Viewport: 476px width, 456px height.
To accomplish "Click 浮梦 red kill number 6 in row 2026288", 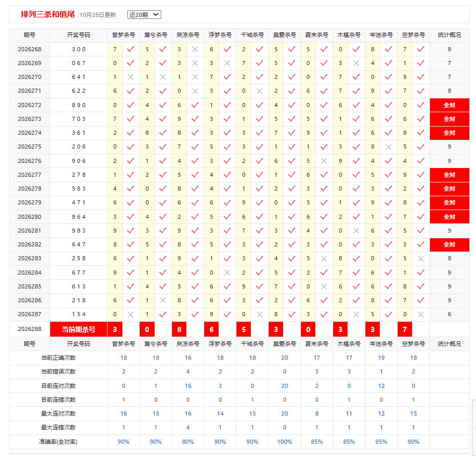I will click(x=211, y=329).
